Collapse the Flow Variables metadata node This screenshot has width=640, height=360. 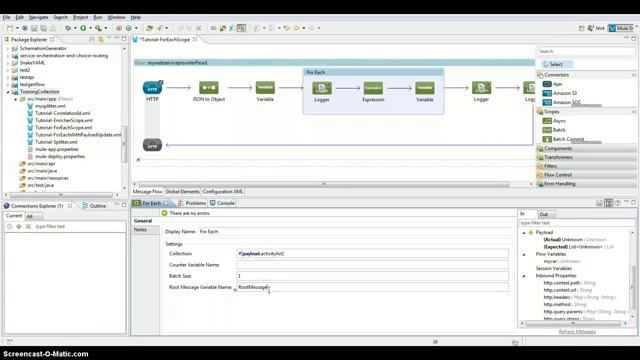524,254
